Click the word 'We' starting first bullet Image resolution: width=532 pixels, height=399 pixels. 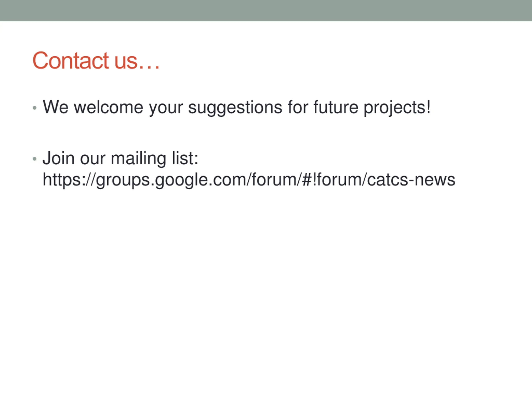click(x=55, y=107)
